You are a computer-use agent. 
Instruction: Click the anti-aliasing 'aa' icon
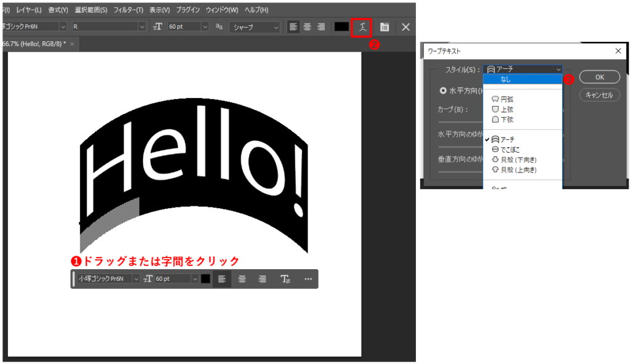(219, 26)
